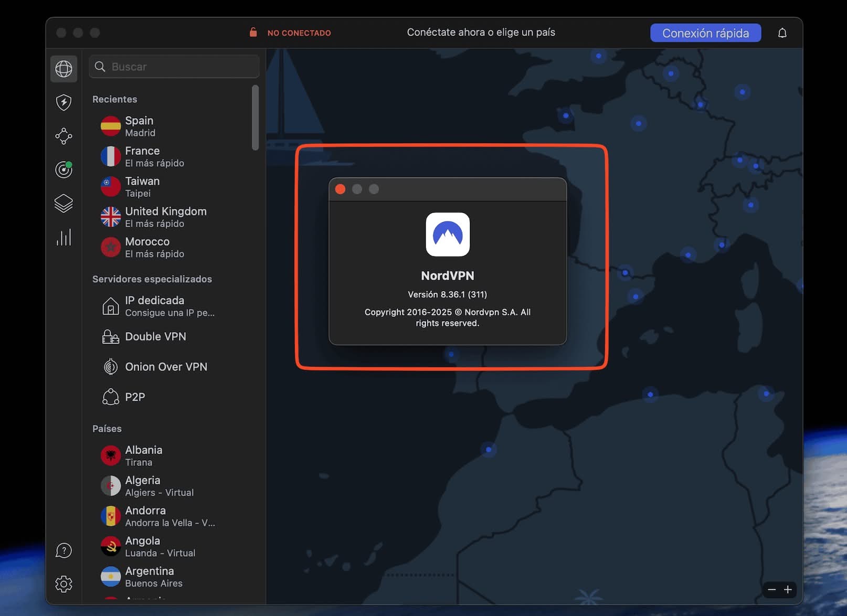847x616 pixels.
Task: Click the NordVPN logo in About dialog
Action: (448, 235)
